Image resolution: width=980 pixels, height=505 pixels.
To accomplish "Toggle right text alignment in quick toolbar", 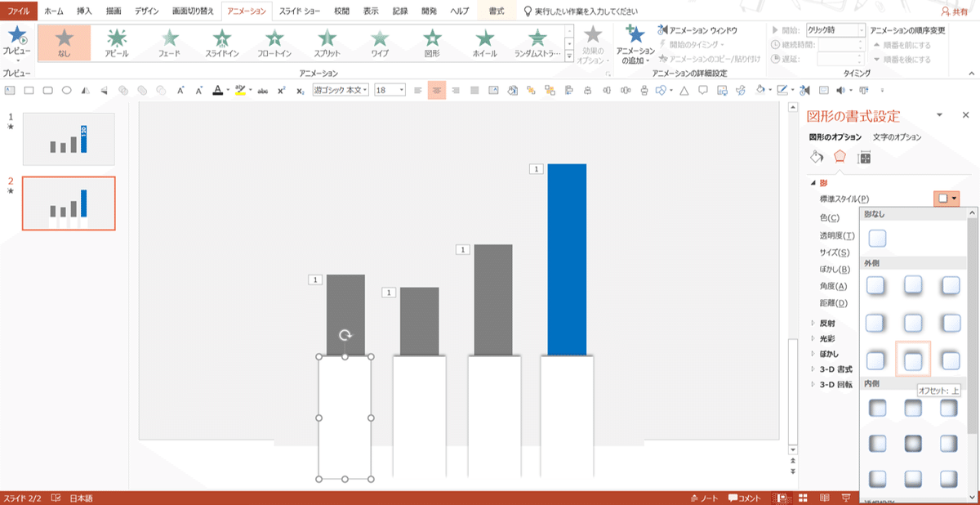I will [x=456, y=91].
